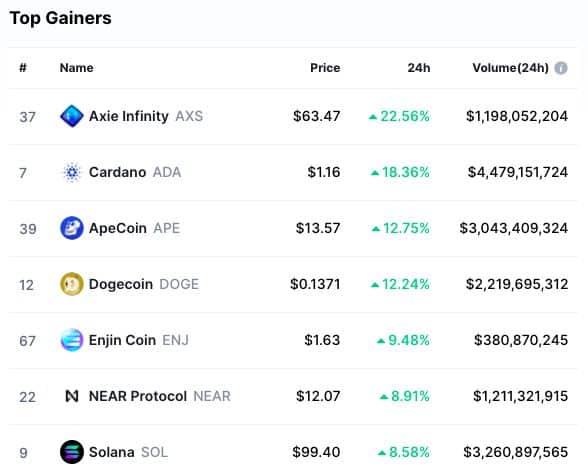Click the Solana logo icon
The height and width of the screenshot is (471, 588).
tap(72, 452)
